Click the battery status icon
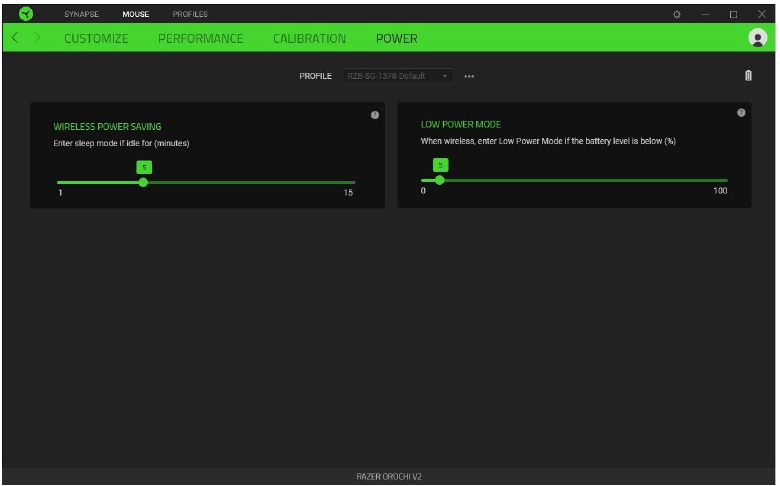Image resolution: width=780 pixels, height=486 pixels. coord(748,76)
